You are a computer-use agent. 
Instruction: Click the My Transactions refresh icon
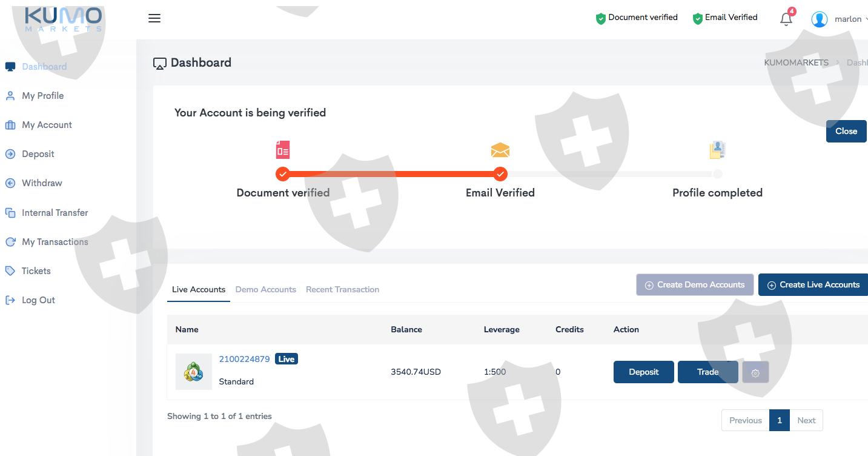(x=10, y=242)
